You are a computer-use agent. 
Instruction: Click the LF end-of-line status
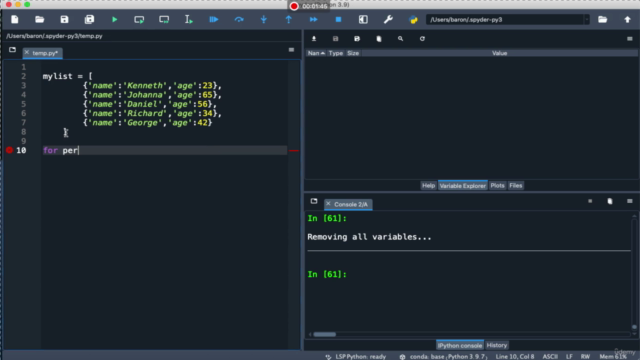[569, 357]
